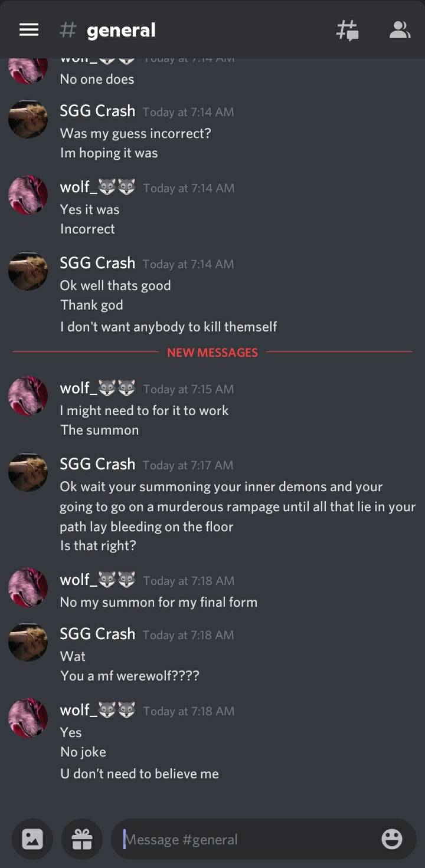Tap wolf_ avatar beside "Yes it was"
This screenshot has height=868, width=425.
click(28, 195)
